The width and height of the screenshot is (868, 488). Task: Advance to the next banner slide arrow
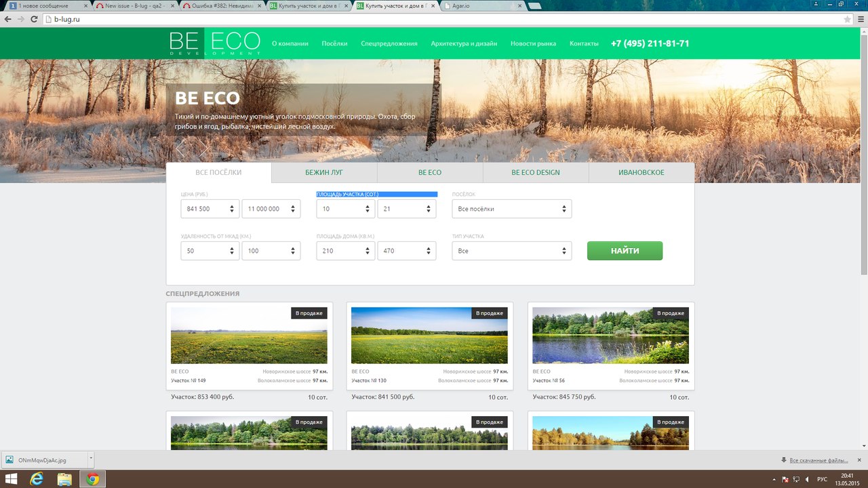pos(202,148)
